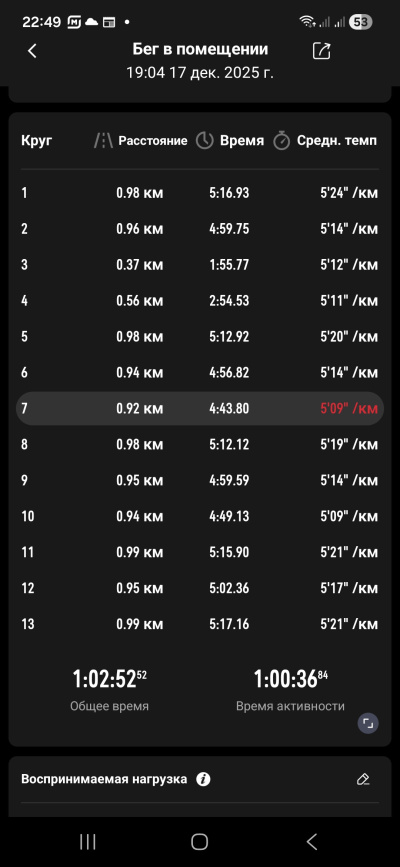Tap the clock icon beside Время
Viewport: 400px width, 867px height.
coord(205,140)
